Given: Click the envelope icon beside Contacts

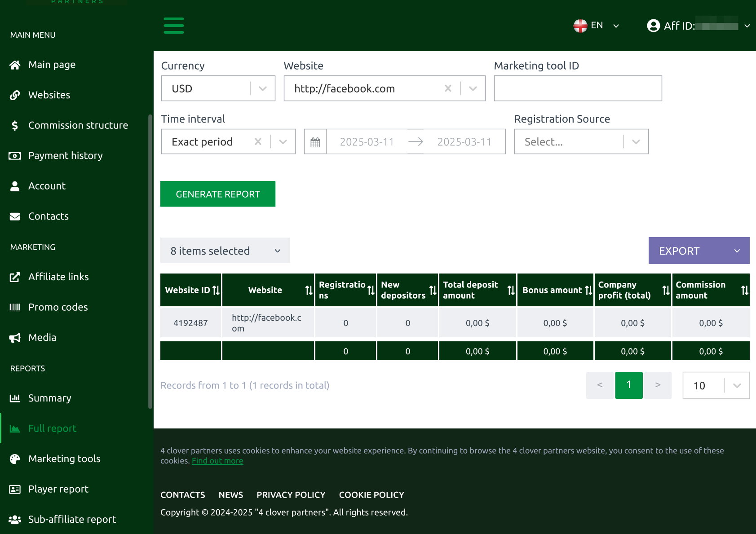Looking at the screenshot, I should tap(15, 216).
